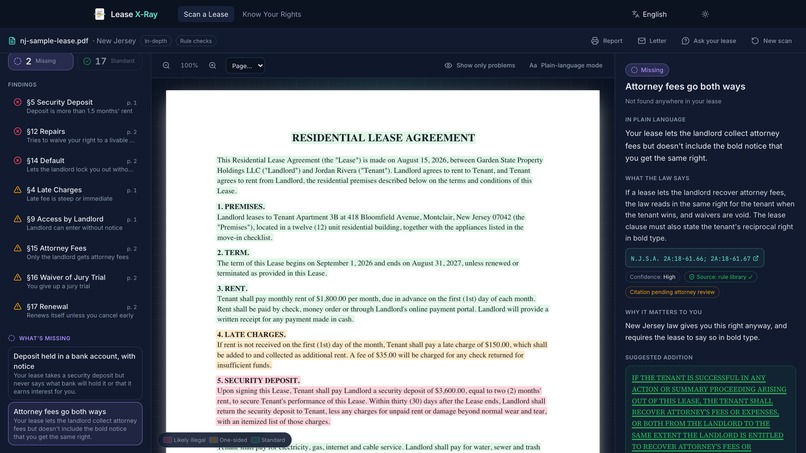Image resolution: width=806 pixels, height=453 pixels.
Task: Click the §9 Access by Landlord warning icon
Action: coord(17,219)
